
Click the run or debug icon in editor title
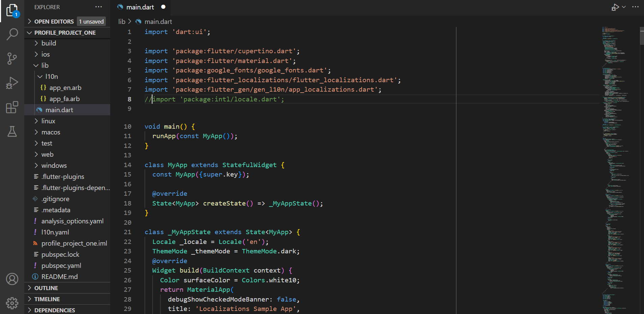point(615,7)
